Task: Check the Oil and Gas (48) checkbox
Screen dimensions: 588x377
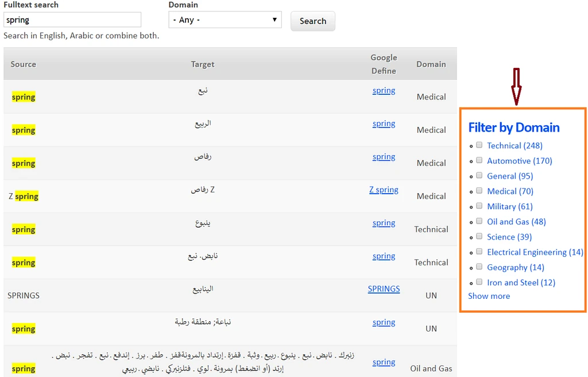Action: (x=479, y=221)
